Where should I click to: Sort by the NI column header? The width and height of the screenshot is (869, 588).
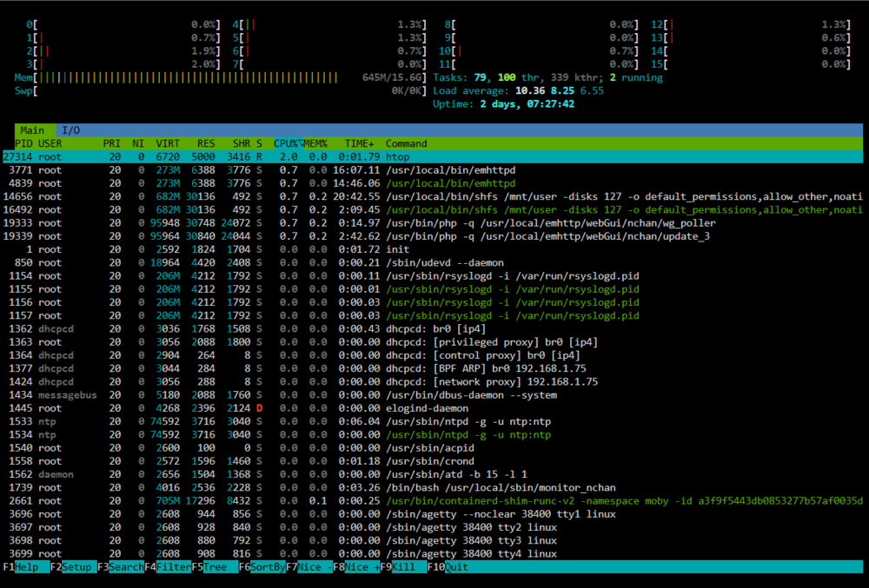pyautogui.click(x=138, y=143)
